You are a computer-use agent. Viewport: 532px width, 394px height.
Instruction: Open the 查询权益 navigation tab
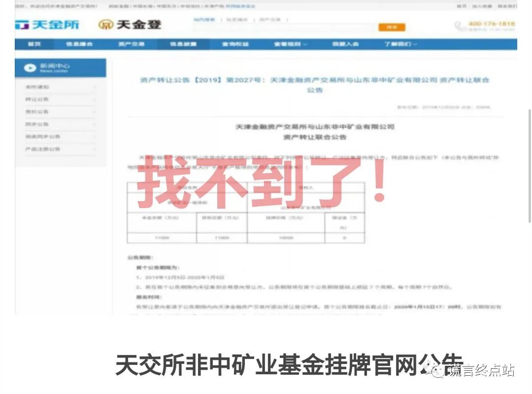pyautogui.click(x=235, y=44)
